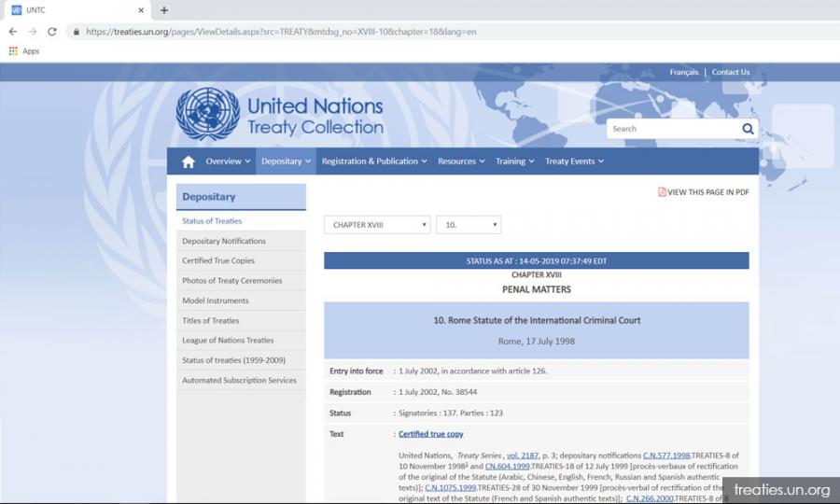840x504 pixels.
Task: Click the browser back arrow
Action: (12, 31)
